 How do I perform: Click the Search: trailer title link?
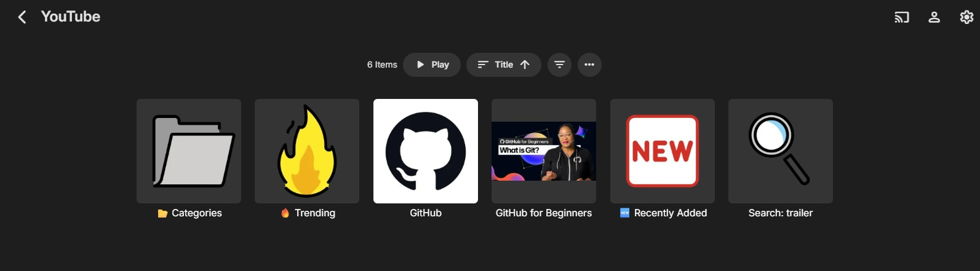(x=781, y=213)
